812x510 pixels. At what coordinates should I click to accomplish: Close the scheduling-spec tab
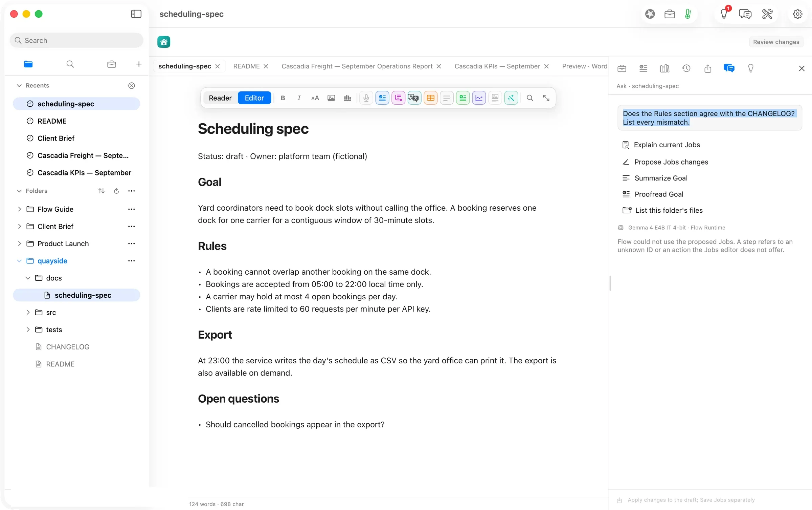218,66
